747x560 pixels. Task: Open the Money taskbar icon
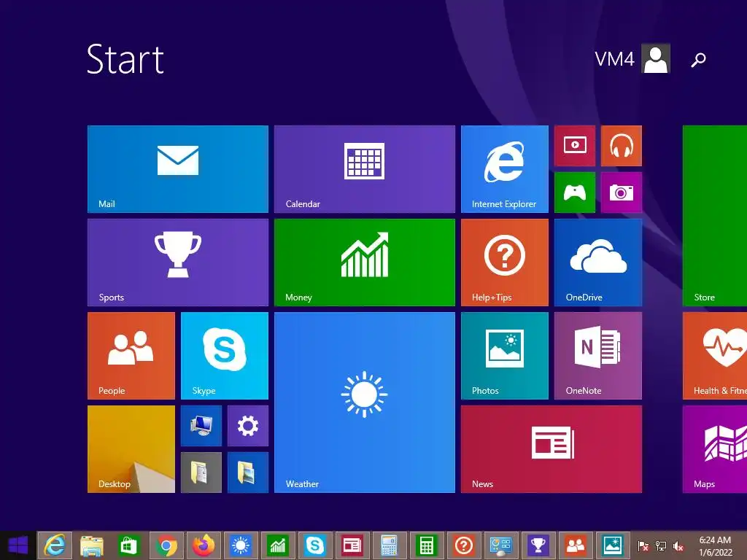coord(278,545)
